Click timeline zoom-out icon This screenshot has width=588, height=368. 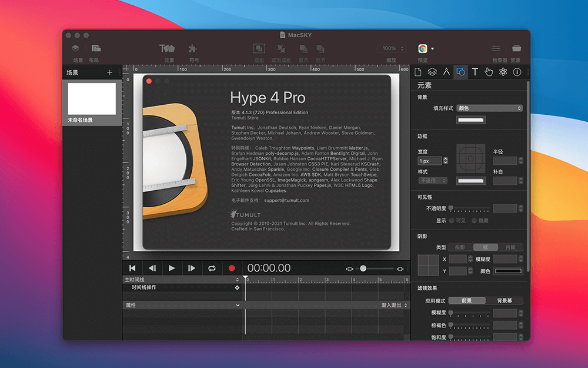(349, 268)
